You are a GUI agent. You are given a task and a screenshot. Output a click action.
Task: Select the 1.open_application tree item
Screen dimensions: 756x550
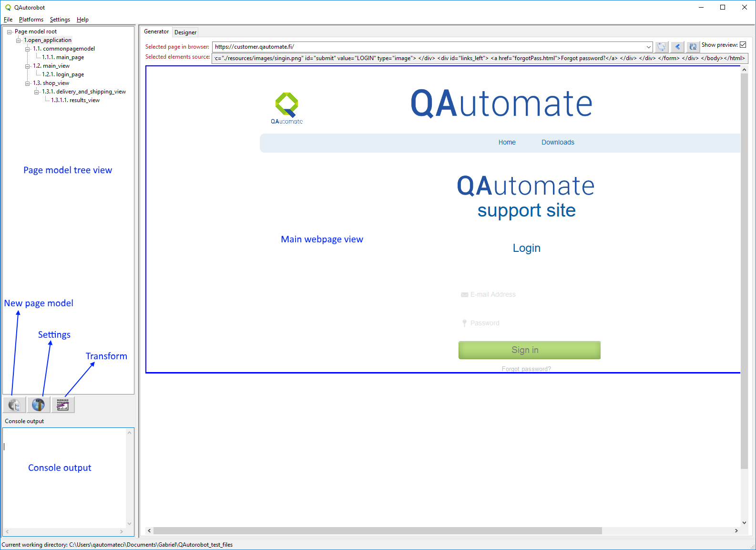click(48, 40)
